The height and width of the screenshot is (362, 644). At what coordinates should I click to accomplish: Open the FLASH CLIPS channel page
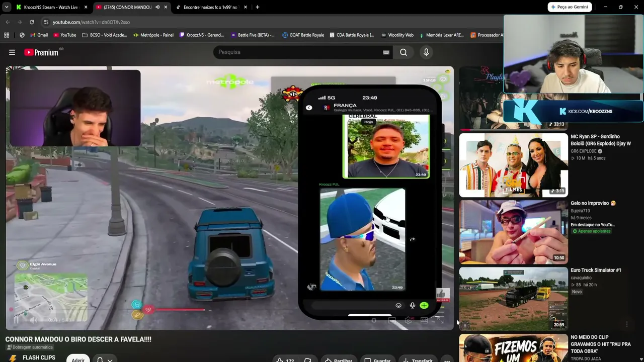pyautogui.click(x=39, y=358)
